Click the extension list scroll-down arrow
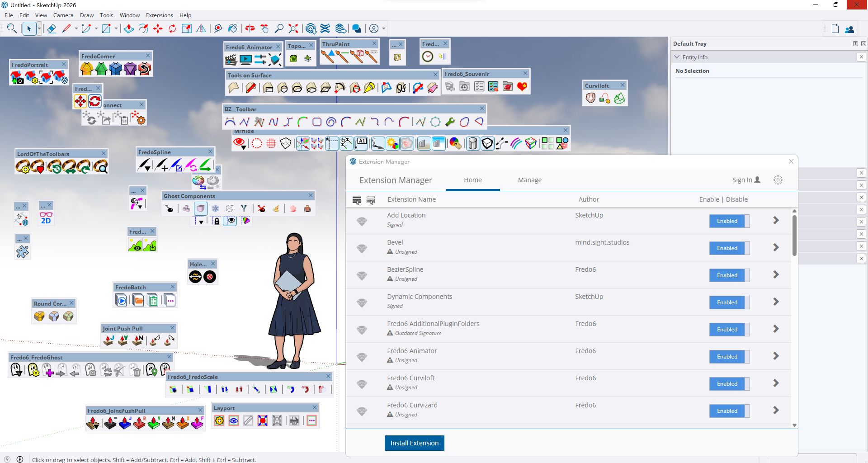The height and width of the screenshot is (463, 868). pyautogui.click(x=794, y=425)
